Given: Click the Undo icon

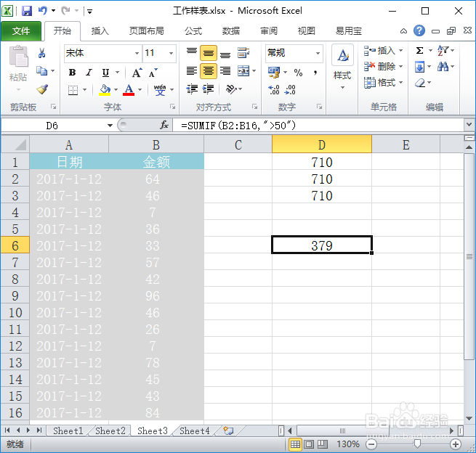Looking at the screenshot, I should (x=42, y=11).
